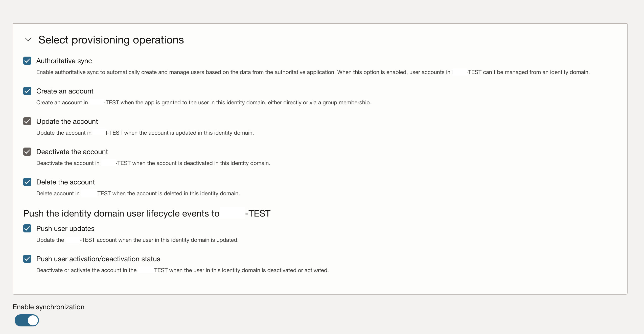
Task: Disable the Create an account option
Action: point(27,91)
